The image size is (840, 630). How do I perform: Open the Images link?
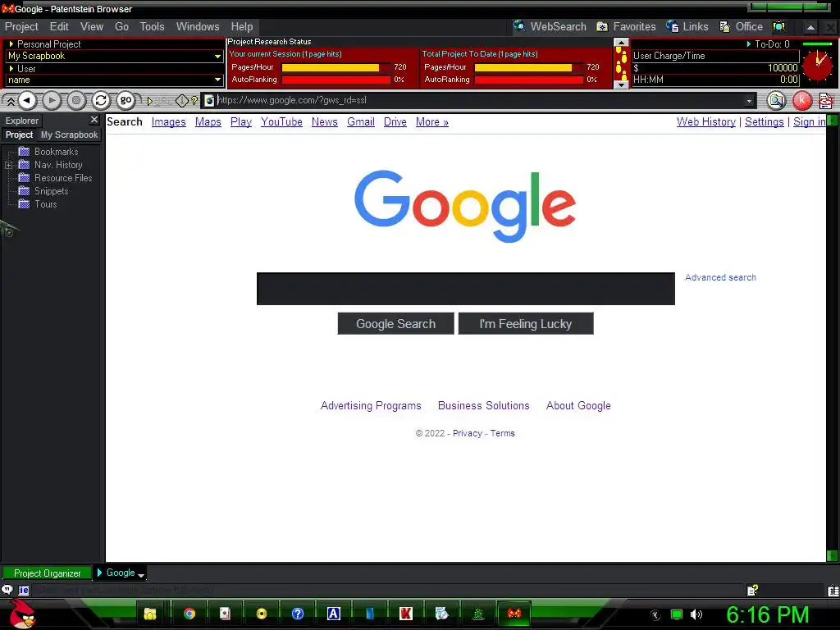(x=169, y=122)
